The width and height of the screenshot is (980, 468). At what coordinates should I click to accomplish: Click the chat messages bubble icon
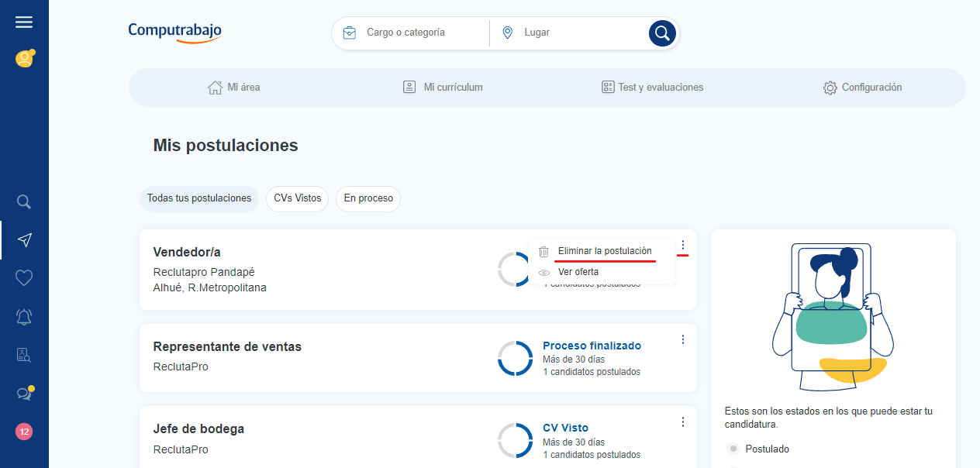click(24, 394)
